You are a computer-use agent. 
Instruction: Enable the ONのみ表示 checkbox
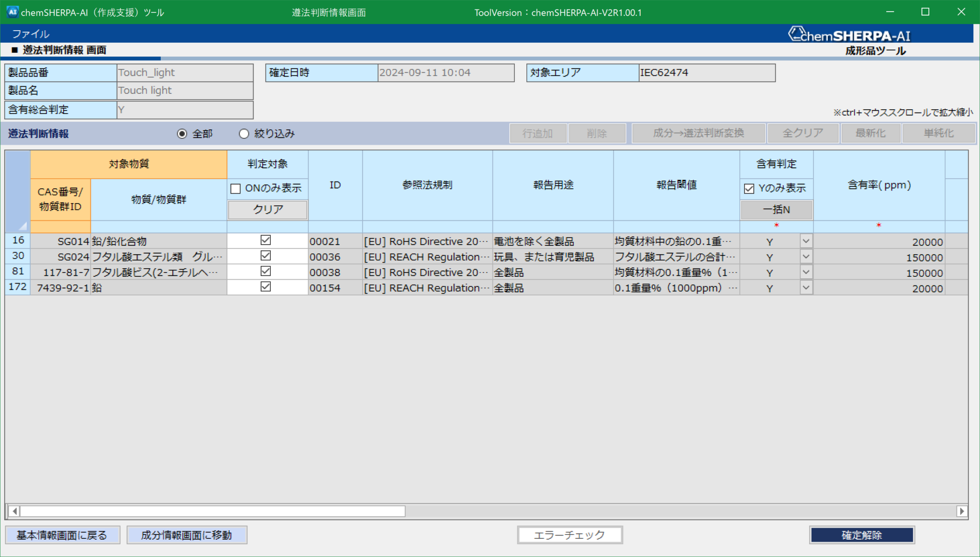(x=235, y=189)
